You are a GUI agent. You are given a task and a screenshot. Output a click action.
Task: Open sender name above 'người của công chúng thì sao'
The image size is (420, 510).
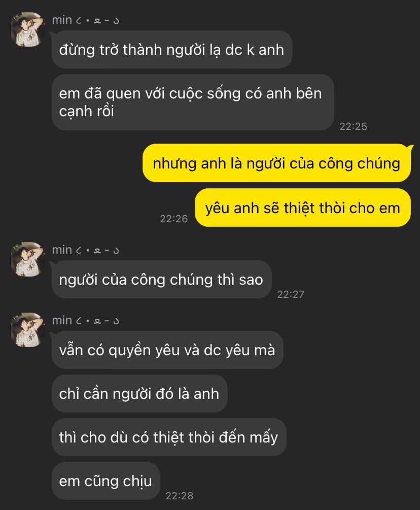coord(86,250)
